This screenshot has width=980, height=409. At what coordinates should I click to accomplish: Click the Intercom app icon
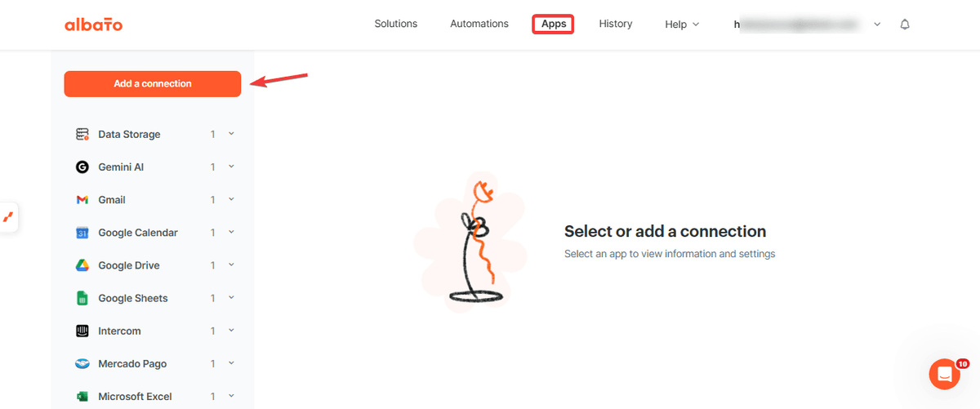coord(82,331)
